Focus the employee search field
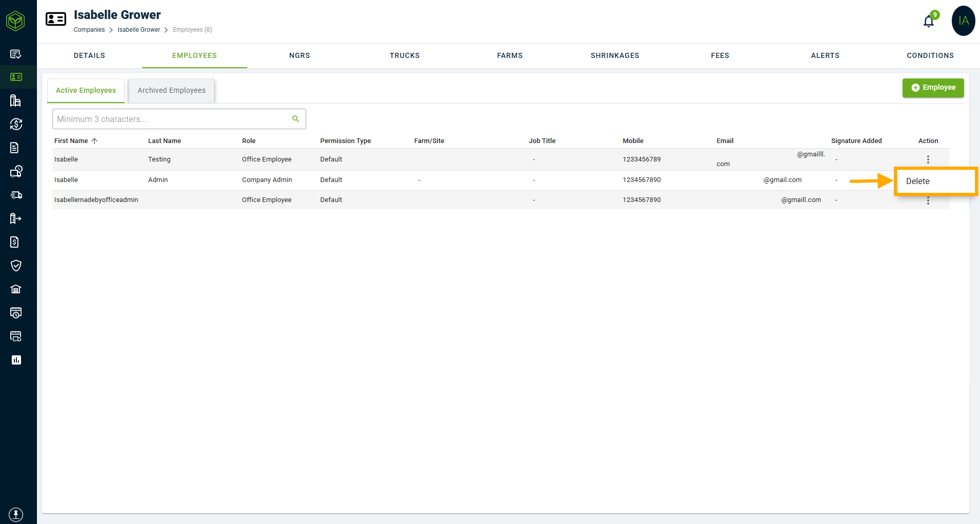Image resolution: width=980 pixels, height=524 pixels. (179, 119)
